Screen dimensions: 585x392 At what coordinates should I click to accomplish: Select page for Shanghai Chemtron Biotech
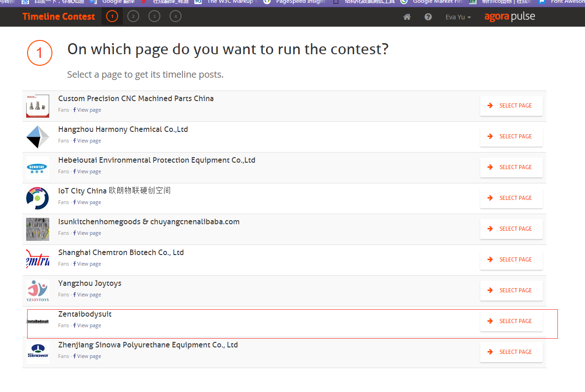point(511,260)
